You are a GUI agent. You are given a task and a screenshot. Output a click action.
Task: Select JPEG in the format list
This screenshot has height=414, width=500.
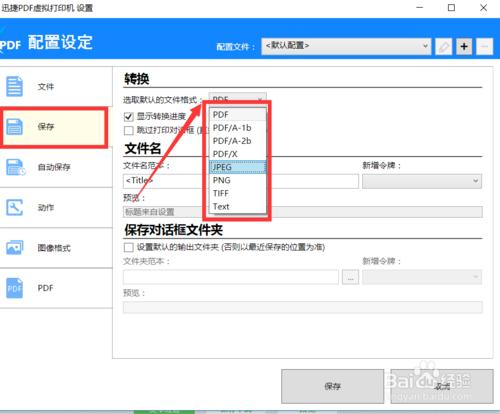[238, 167]
